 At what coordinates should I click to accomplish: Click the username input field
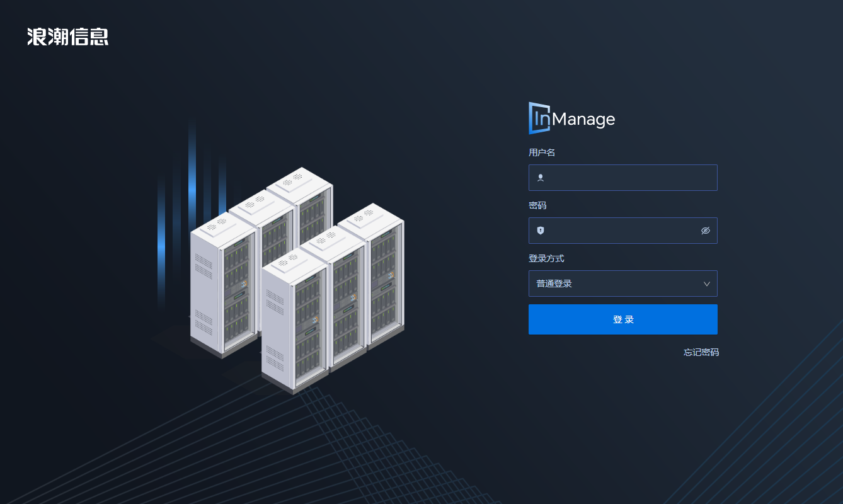click(622, 178)
